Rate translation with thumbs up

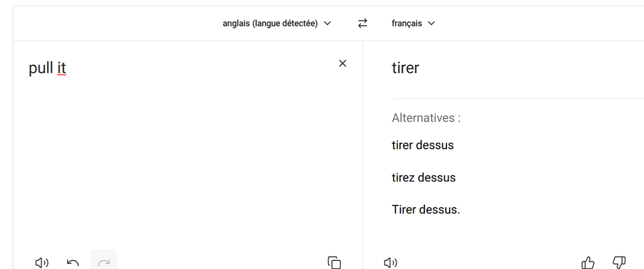pos(588,263)
